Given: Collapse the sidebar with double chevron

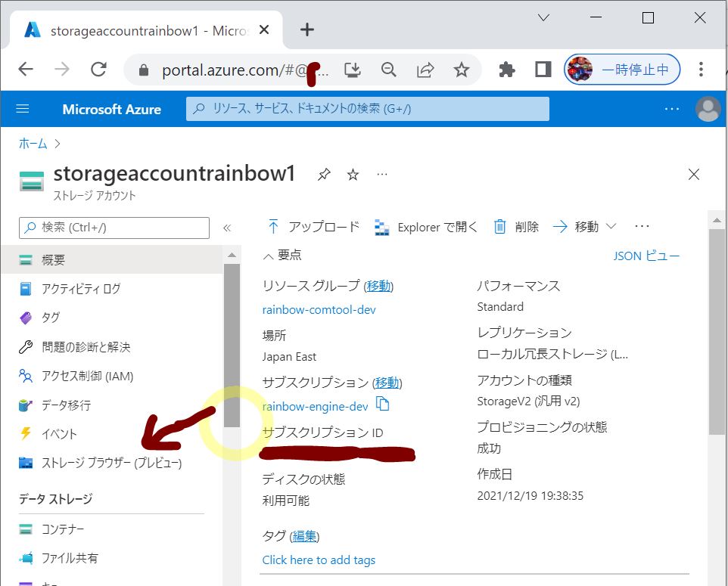Looking at the screenshot, I should click(227, 228).
